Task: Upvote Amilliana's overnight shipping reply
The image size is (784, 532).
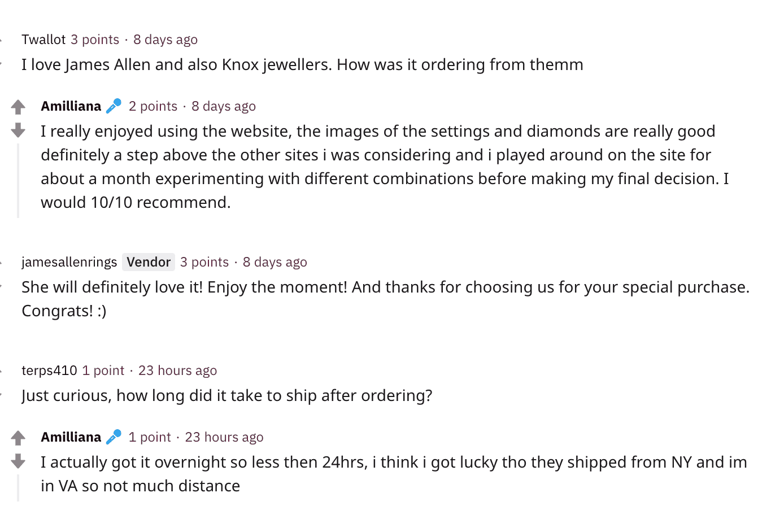Action: coord(18,438)
